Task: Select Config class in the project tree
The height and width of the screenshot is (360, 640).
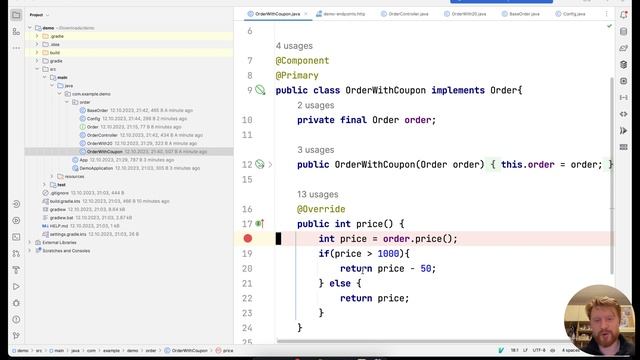Action: click(x=93, y=118)
